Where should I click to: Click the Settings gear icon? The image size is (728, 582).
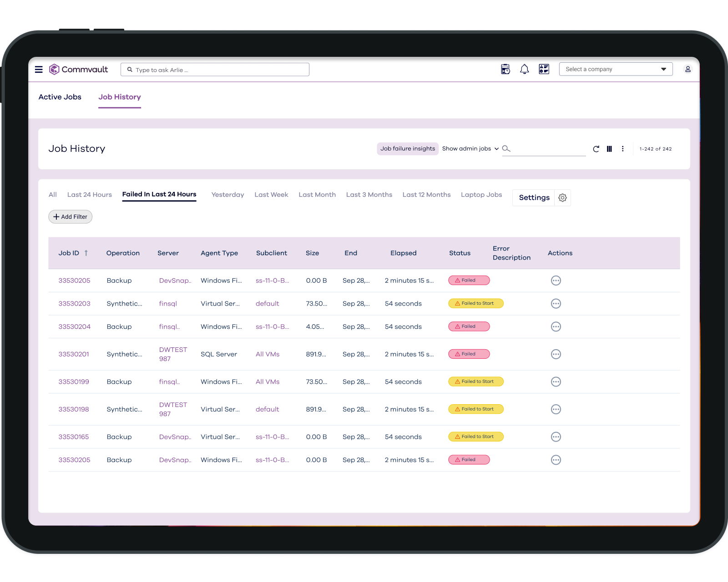562,198
